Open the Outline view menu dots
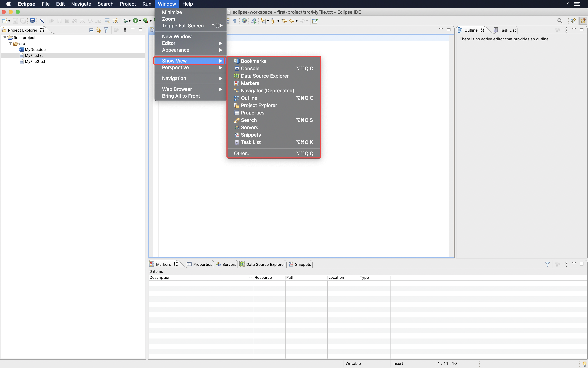The image size is (588, 368). coord(566,30)
